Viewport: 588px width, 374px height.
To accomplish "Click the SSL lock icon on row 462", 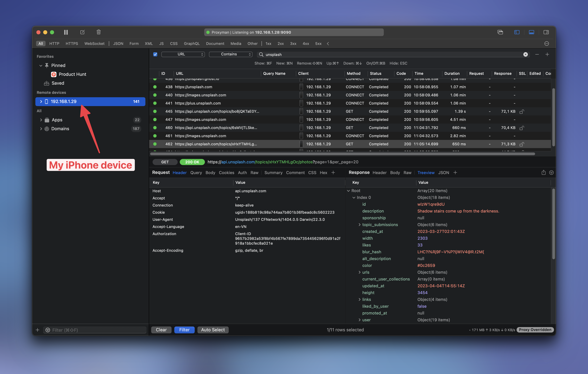I will point(522,144).
